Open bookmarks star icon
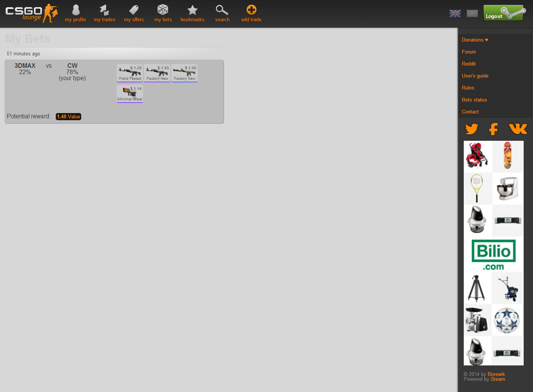The image size is (533, 392). 192,10
